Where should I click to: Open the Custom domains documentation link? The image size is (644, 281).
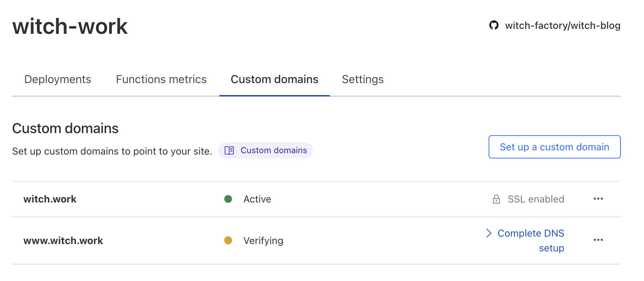pyautogui.click(x=273, y=150)
